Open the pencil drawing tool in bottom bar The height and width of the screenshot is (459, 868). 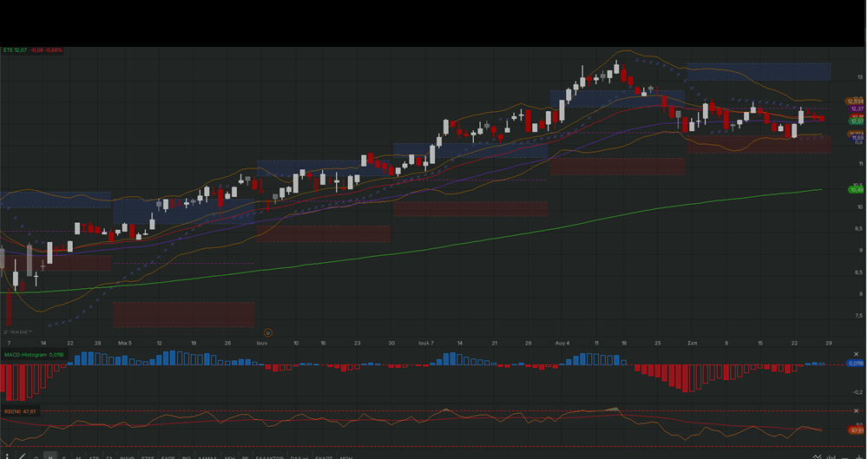tap(23, 456)
